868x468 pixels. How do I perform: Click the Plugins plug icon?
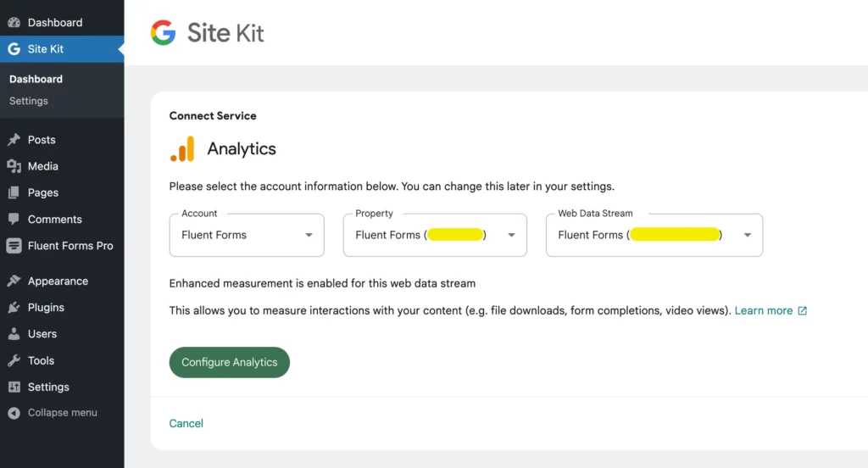(x=14, y=308)
